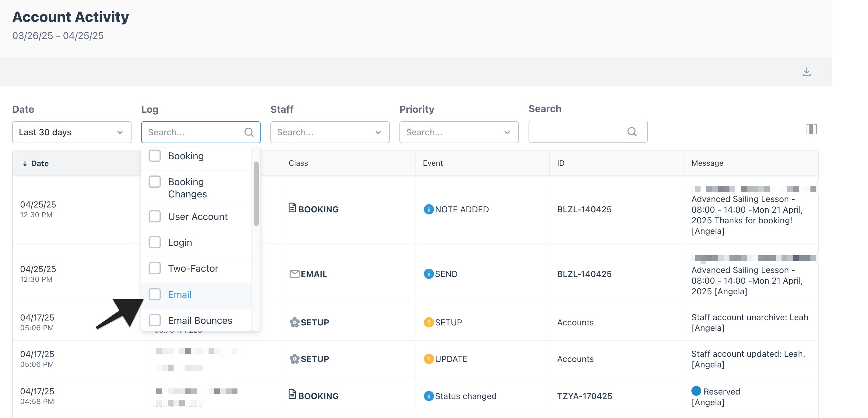Choose Booking option label in Log list
Image resolution: width=868 pixels, height=418 pixels.
pyautogui.click(x=186, y=156)
